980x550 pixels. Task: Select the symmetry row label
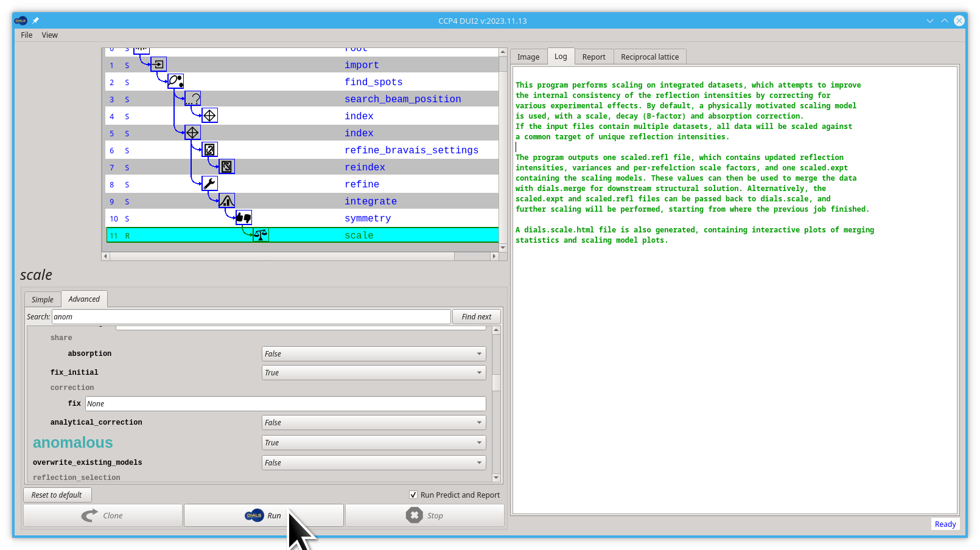368,218
